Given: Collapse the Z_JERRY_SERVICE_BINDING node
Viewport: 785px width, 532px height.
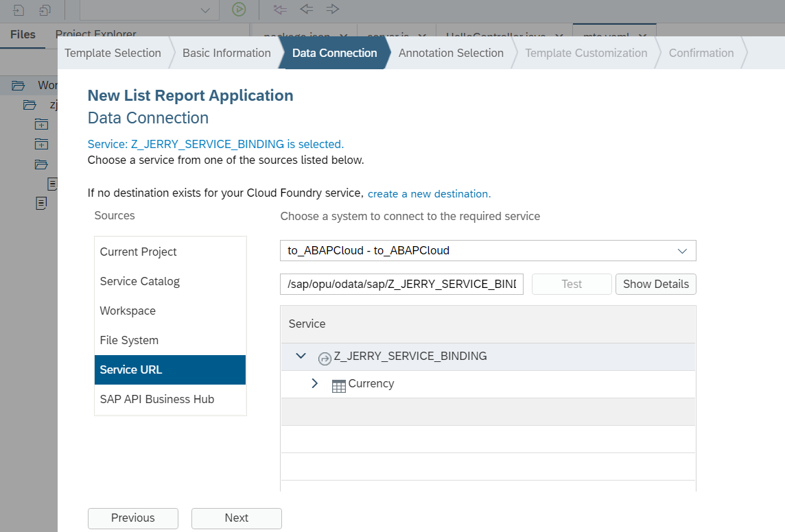Looking at the screenshot, I should (301, 356).
